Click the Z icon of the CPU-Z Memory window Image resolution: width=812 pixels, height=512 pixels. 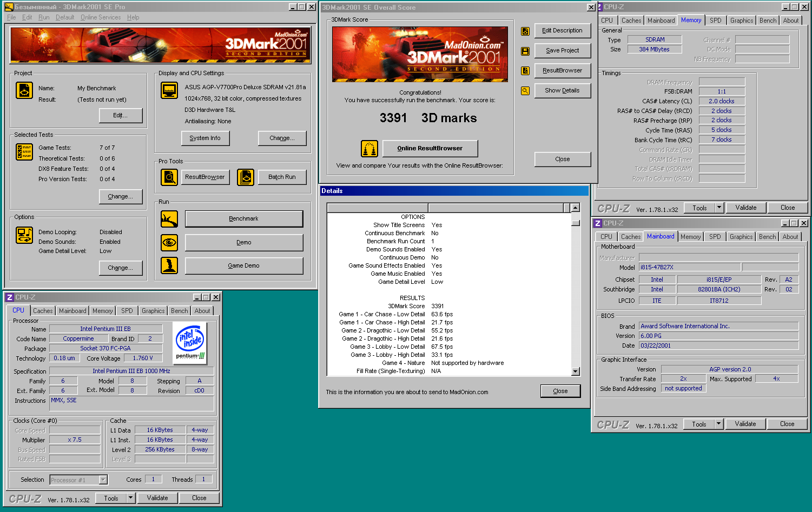598,7
